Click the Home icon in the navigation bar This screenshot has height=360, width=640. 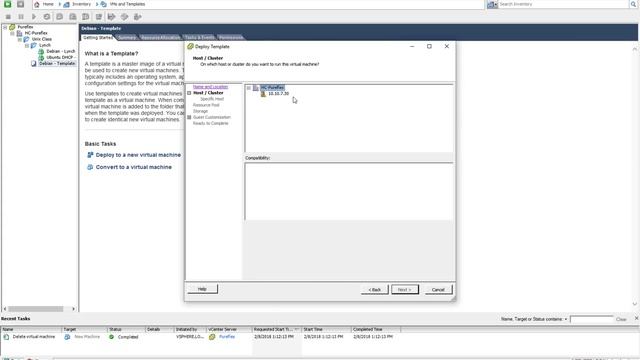click(37, 4)
